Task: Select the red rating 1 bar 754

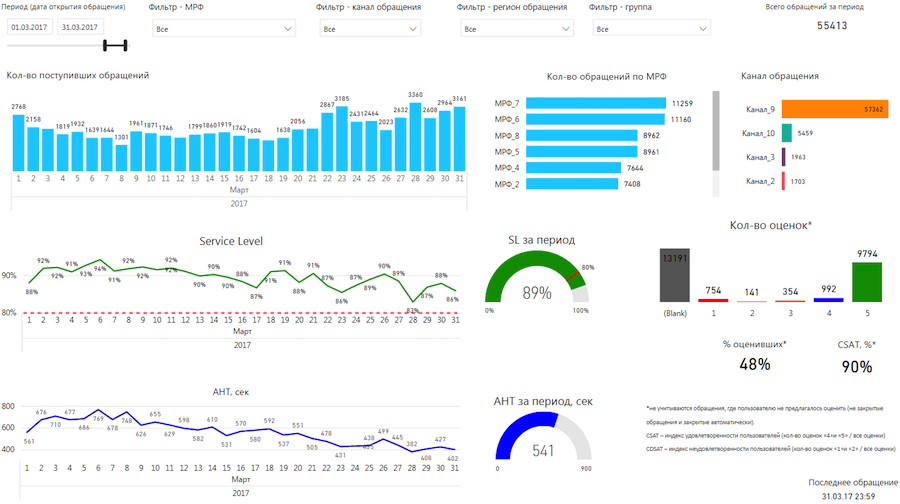Action: (713, 300)
